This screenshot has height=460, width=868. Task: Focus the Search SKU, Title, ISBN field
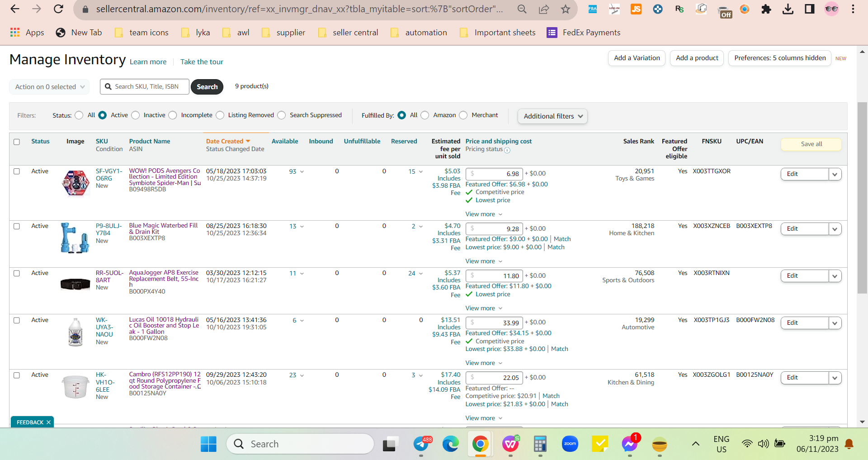coord(145,87)
